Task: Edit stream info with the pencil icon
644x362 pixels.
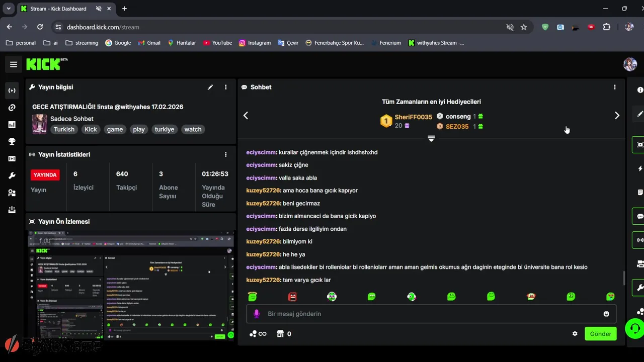Action: pos(210,87)
